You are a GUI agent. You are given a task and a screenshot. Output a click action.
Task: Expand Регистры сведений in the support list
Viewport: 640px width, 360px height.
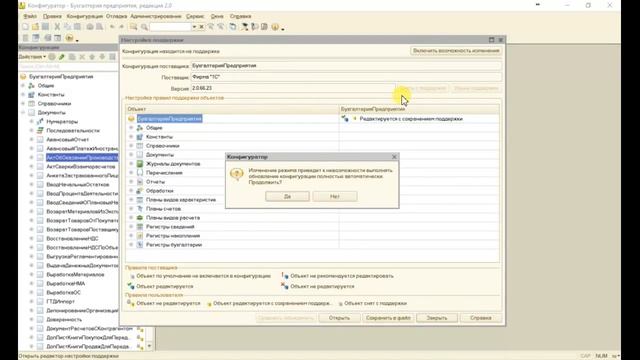(x=131, y=227)
